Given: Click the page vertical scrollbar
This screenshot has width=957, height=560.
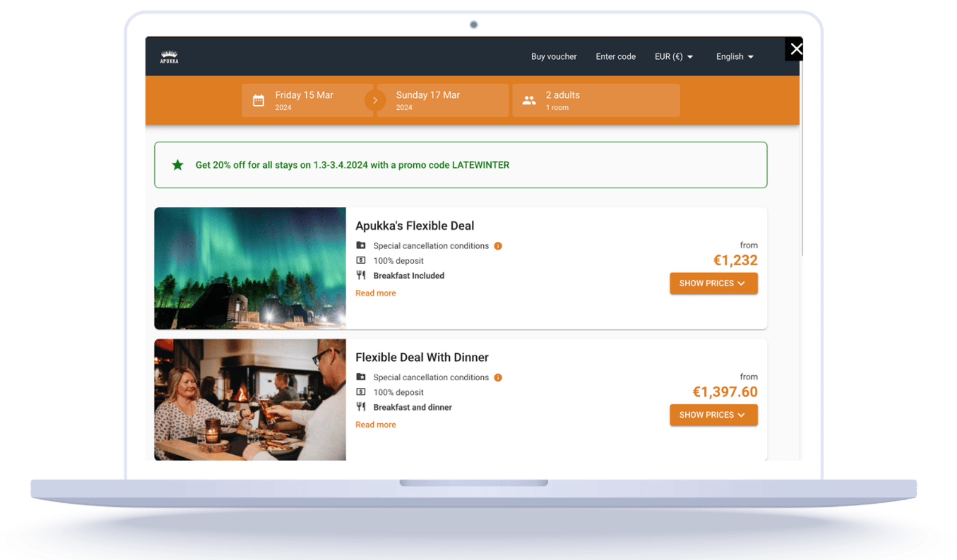Looking at the screenshot, I should [801, 158].
